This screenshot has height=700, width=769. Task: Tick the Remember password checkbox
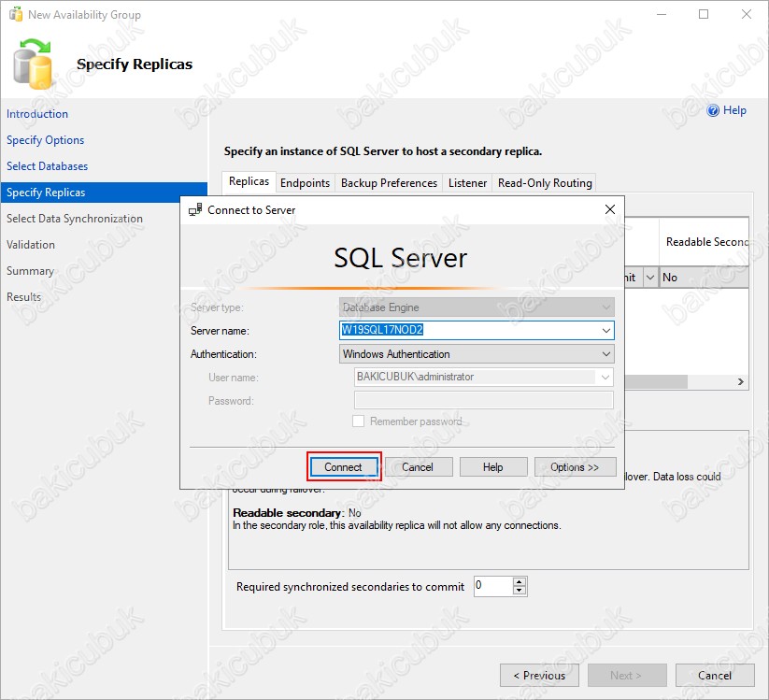pyautogui.click(x=358, y=421)
